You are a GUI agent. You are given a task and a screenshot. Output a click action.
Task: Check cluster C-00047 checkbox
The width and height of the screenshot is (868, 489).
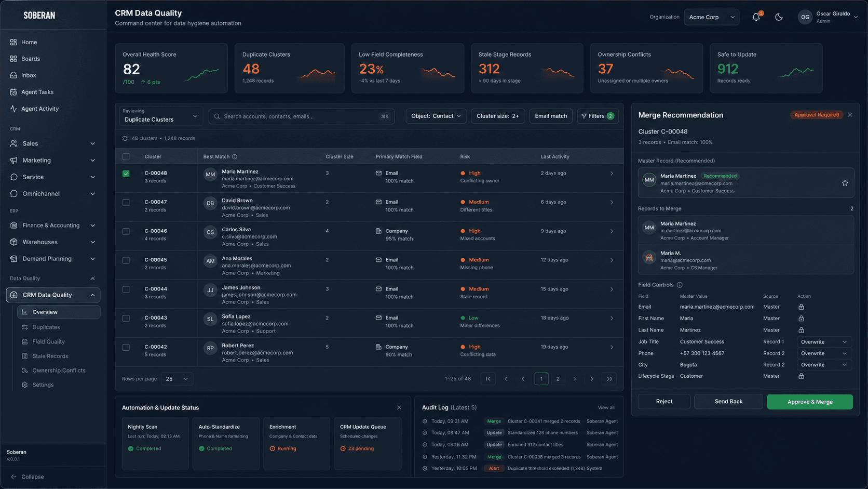coord(126,203)
